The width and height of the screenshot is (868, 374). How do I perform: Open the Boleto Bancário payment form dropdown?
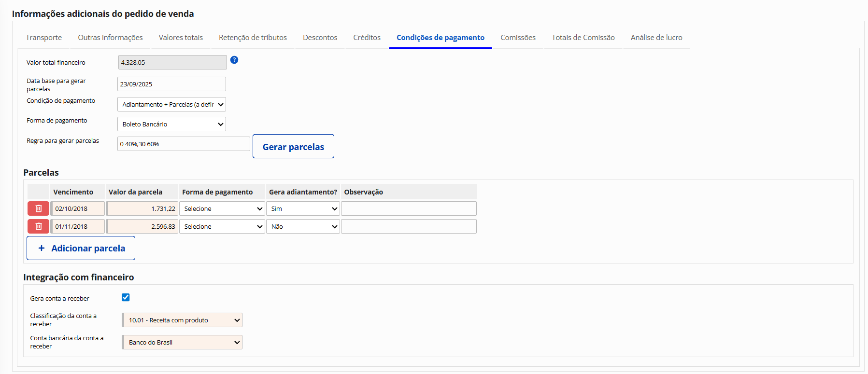171,124
